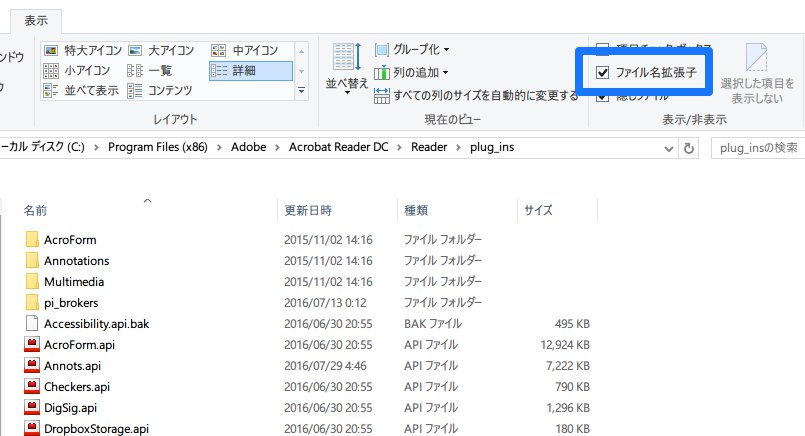Screen dimensions: 805x436
Task: Click size value 495 KB
Action: [x=572, y=324]
